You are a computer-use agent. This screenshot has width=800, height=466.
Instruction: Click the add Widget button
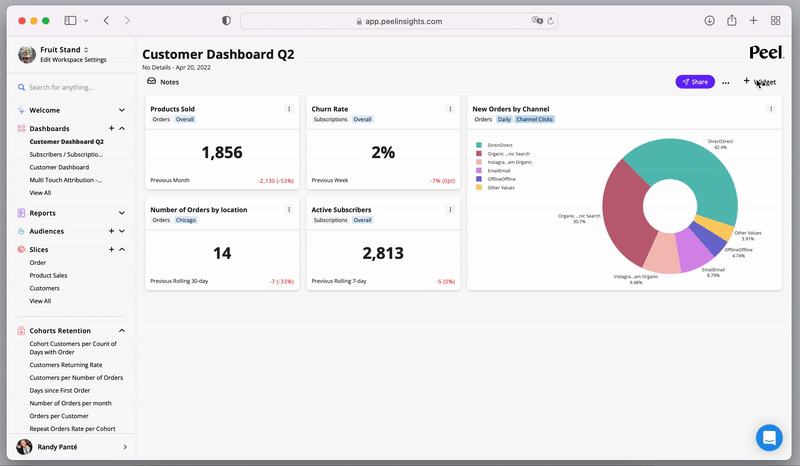pyautogui.click(x=759, y=82)
